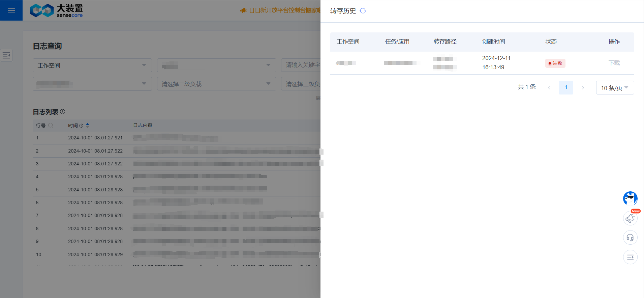Select log row number 2
The width and height of the screenshot is (644, 298).
(x=177, y=151)
